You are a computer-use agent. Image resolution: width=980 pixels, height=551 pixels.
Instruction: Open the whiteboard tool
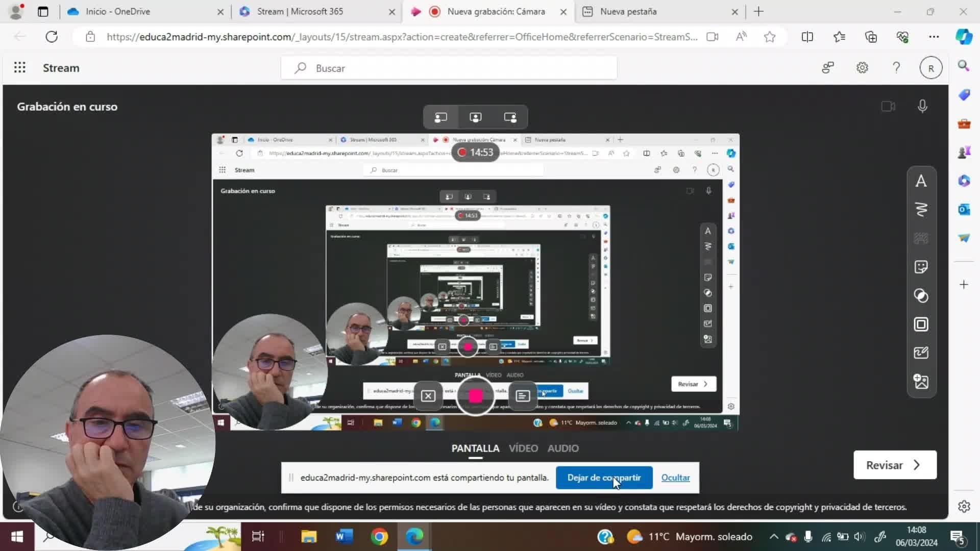click(921, 353)
